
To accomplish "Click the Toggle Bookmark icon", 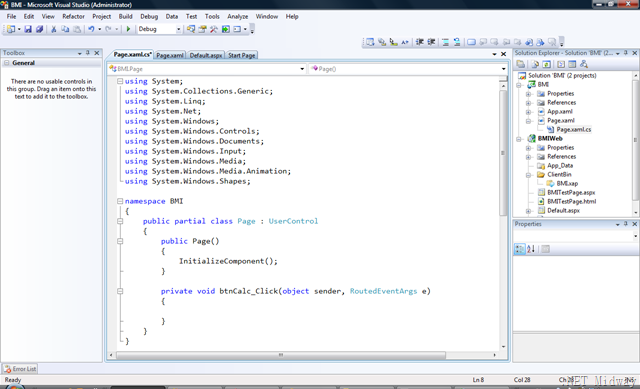I will [471, 42].
